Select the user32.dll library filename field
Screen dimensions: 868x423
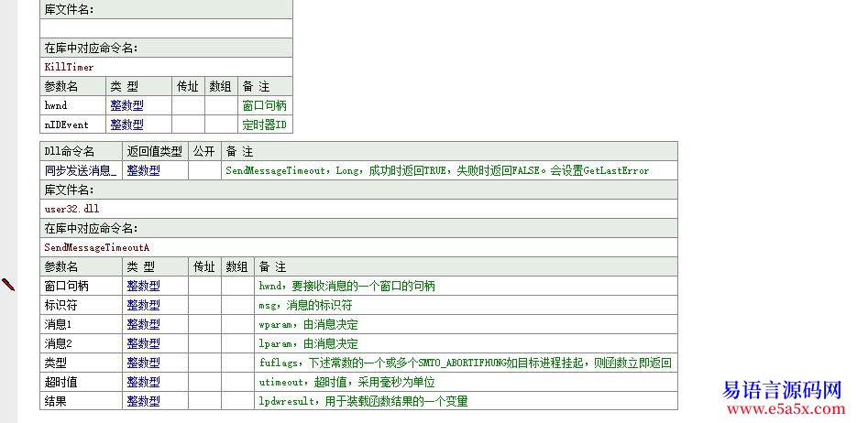[358, 209]
